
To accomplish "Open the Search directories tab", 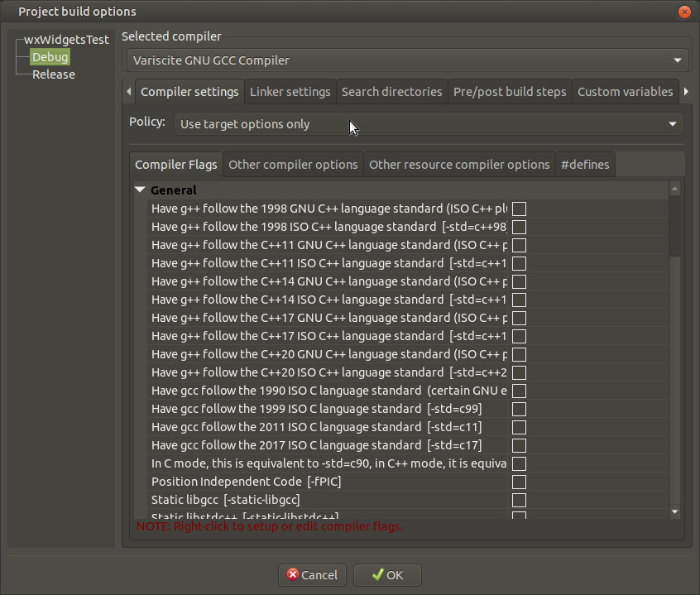I will click(x=391, y=92).
